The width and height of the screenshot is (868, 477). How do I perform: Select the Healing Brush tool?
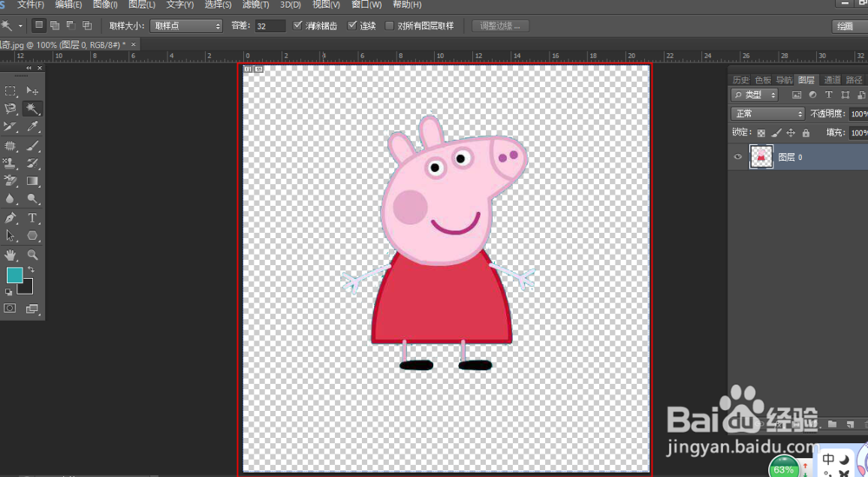(x=10, y=146)
